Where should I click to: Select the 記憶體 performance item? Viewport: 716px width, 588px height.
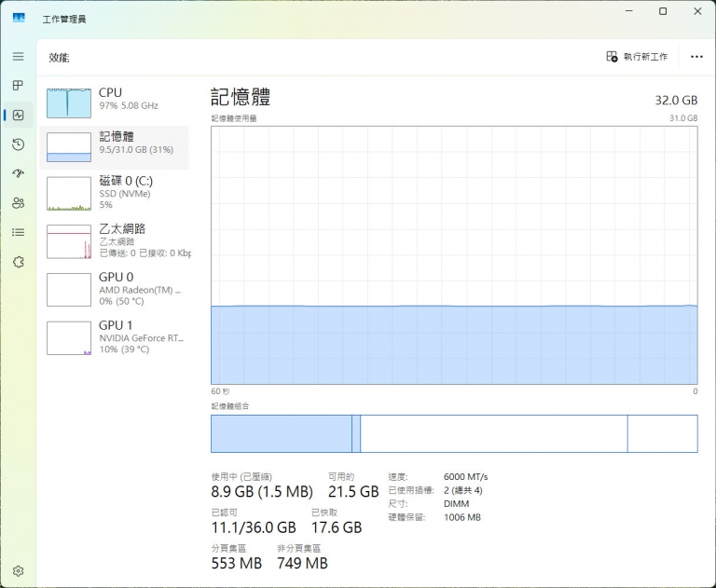point(117,147)
